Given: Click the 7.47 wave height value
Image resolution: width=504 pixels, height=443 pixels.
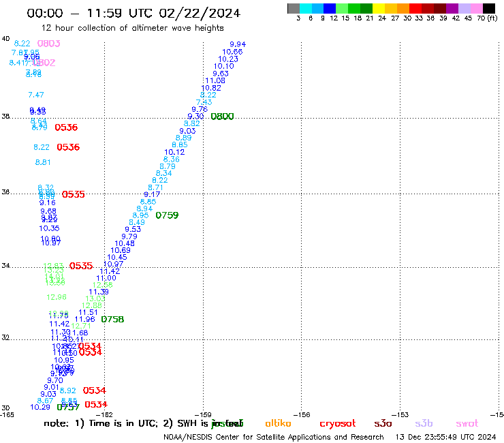Looking at the screenshot, I should (x=36, y=95).
